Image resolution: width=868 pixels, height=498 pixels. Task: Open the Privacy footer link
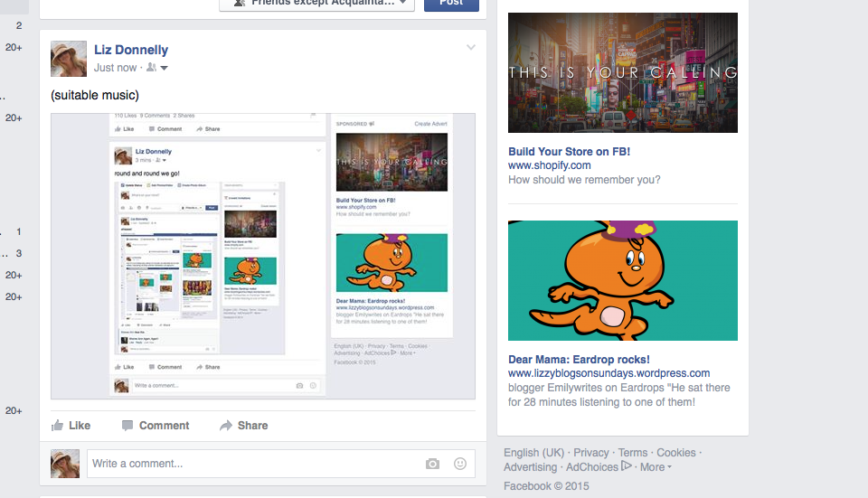[590, 453]
